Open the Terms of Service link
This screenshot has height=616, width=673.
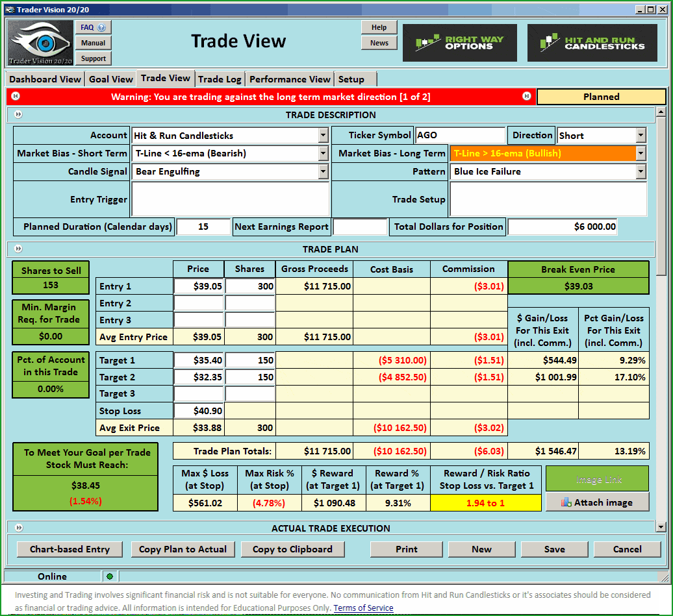(x=363, y=608)
